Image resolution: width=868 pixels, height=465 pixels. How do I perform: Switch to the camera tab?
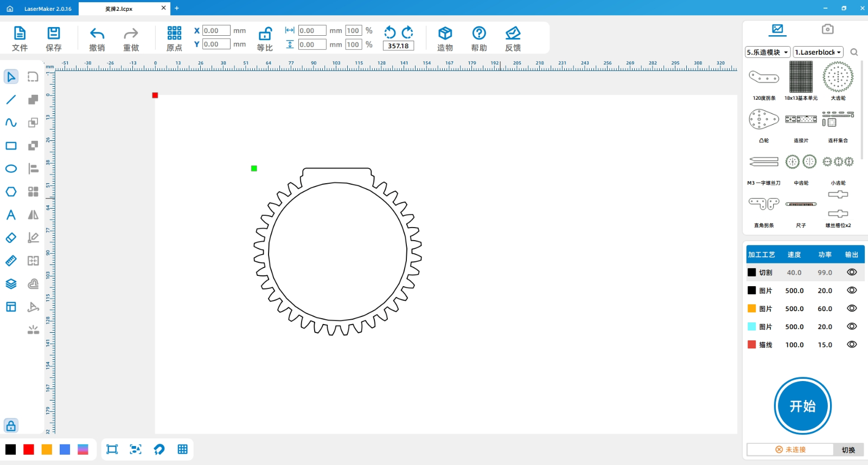pos(827,29)
